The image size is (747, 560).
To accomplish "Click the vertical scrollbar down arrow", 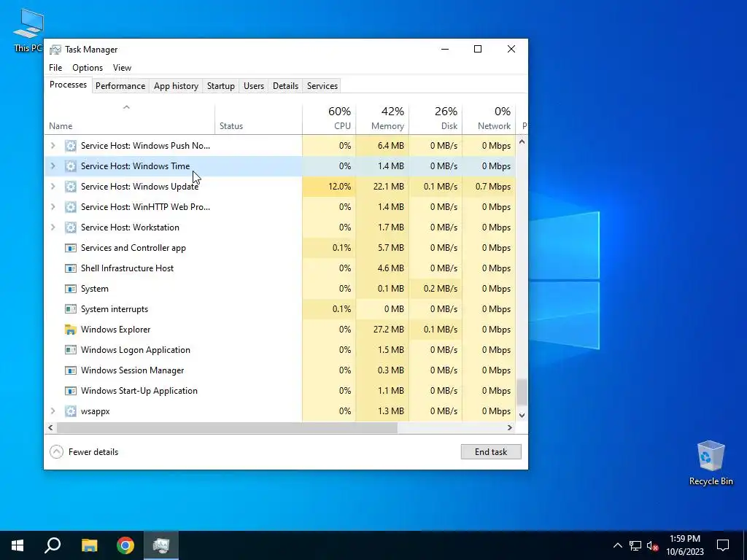I will (522, 416).
